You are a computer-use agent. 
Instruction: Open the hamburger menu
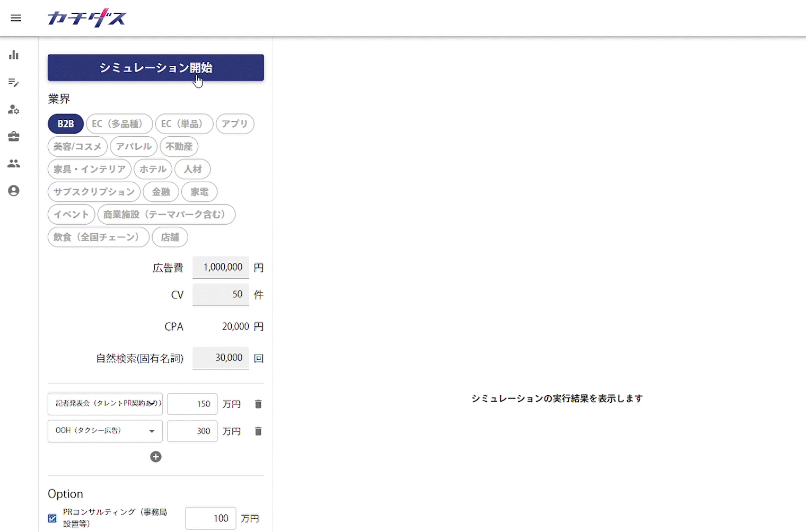tap(16, 18)
